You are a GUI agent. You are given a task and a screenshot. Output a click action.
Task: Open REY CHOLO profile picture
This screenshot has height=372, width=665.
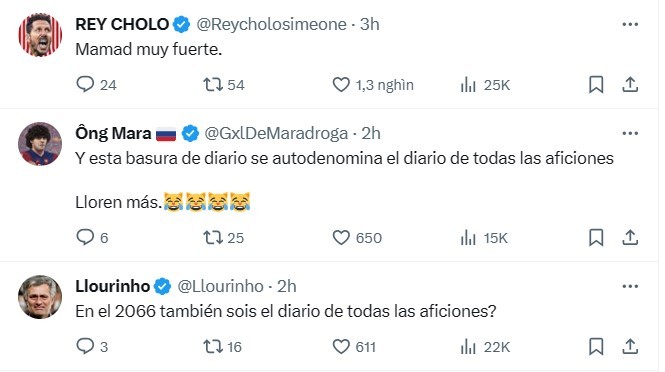[40, 35]
